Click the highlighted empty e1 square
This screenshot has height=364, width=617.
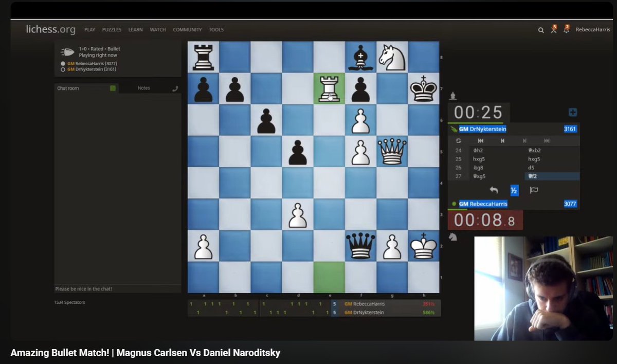click(x=330, y=277)
